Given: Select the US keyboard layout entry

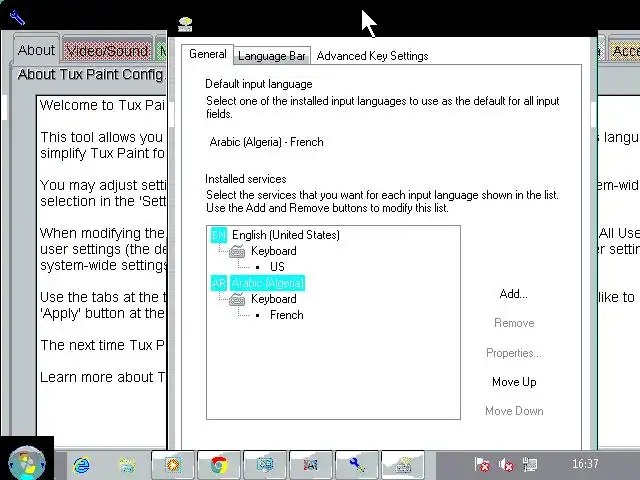Looking at the screenshot, I should click(x=277, y=267).
